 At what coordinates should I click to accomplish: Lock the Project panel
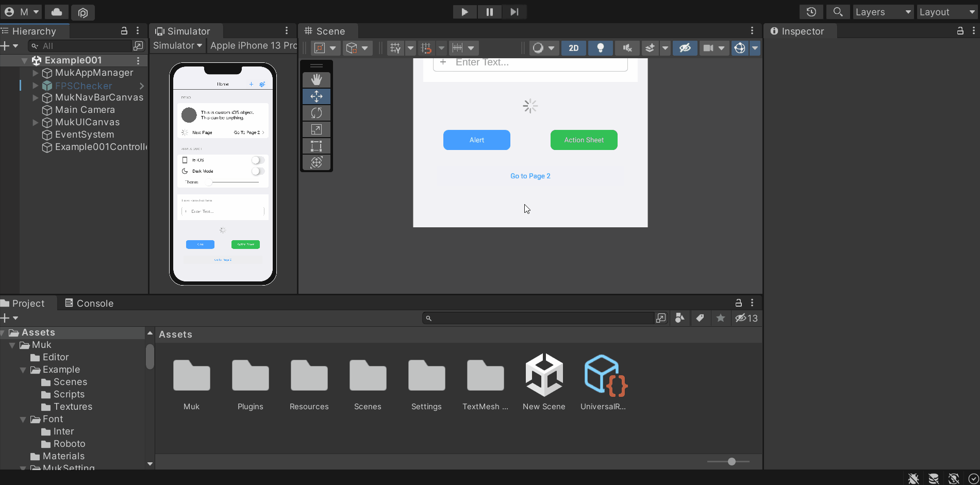739,303
